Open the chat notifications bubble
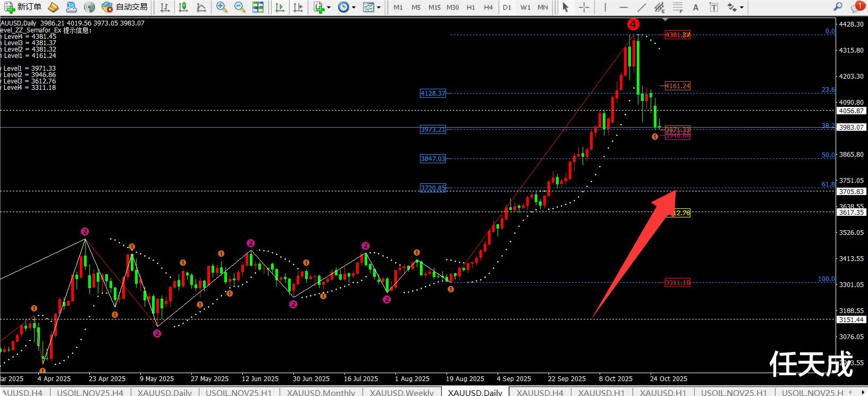The width and height of the screenshot is (868, 396). pyautogui.click(x=857, y=7)
